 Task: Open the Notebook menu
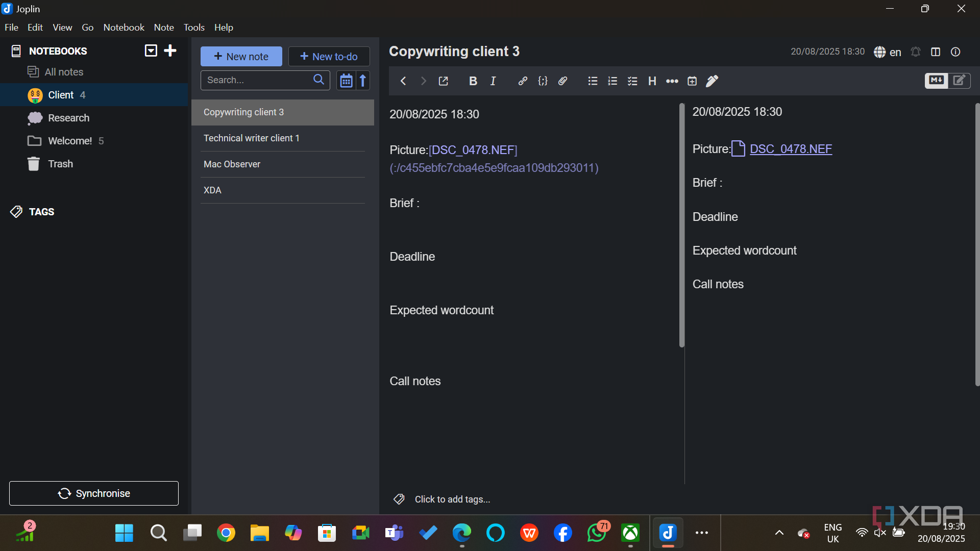point(124,28)
